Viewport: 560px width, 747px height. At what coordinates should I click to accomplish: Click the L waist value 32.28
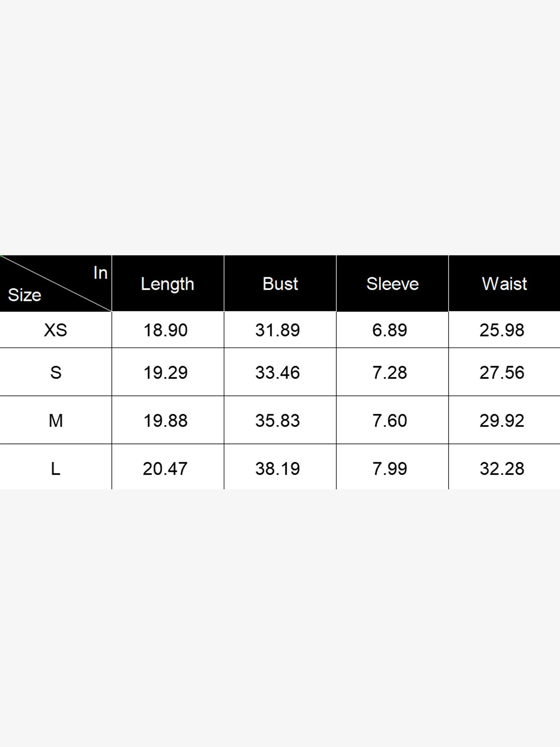(502, 468)
